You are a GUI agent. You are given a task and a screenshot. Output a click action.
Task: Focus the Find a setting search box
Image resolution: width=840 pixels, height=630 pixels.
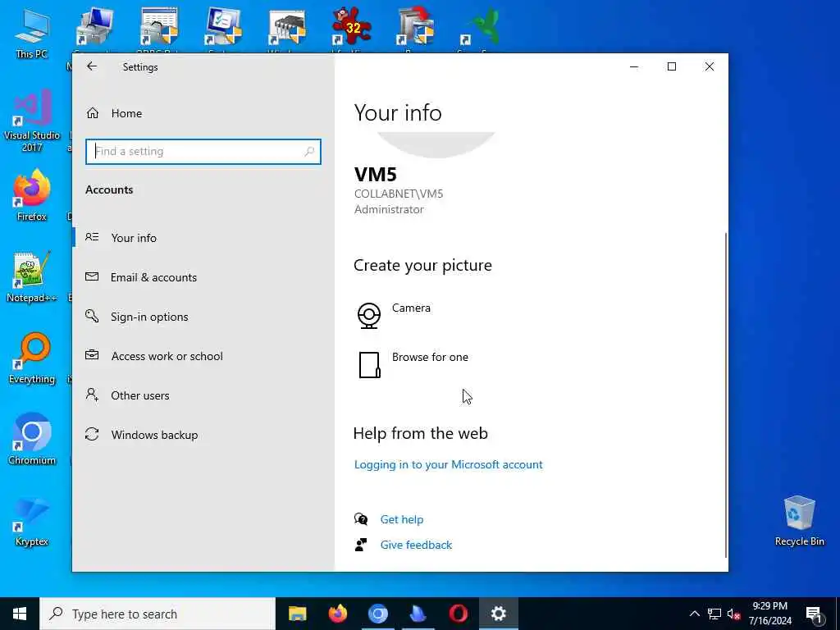(203, 152)
